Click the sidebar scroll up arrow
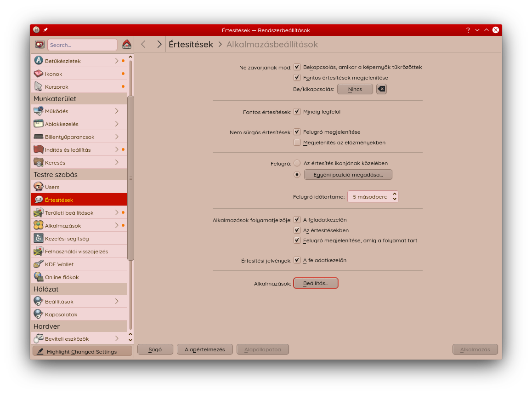This screenshot has width=532, height=395. pos(130,57)
